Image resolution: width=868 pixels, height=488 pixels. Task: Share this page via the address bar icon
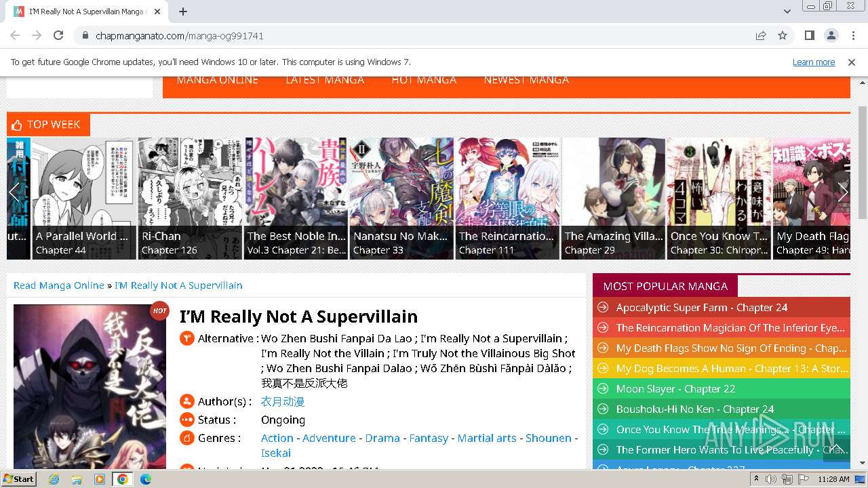(x=761, y=35)
